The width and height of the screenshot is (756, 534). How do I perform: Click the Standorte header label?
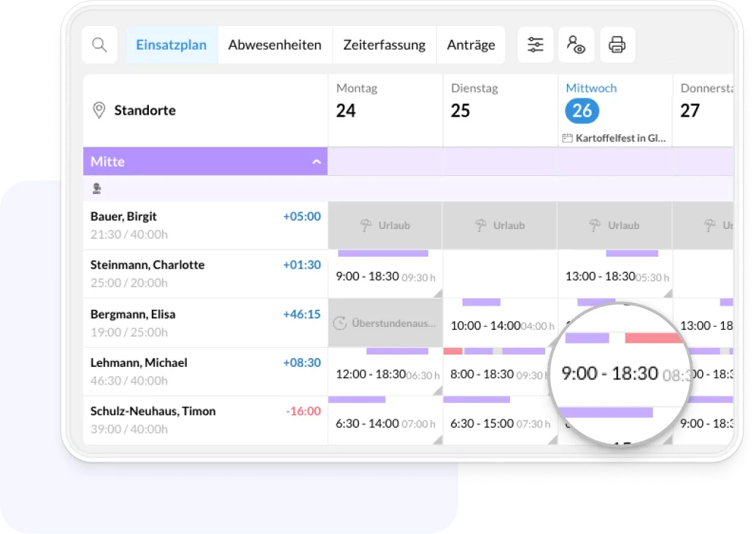[145, 110]
